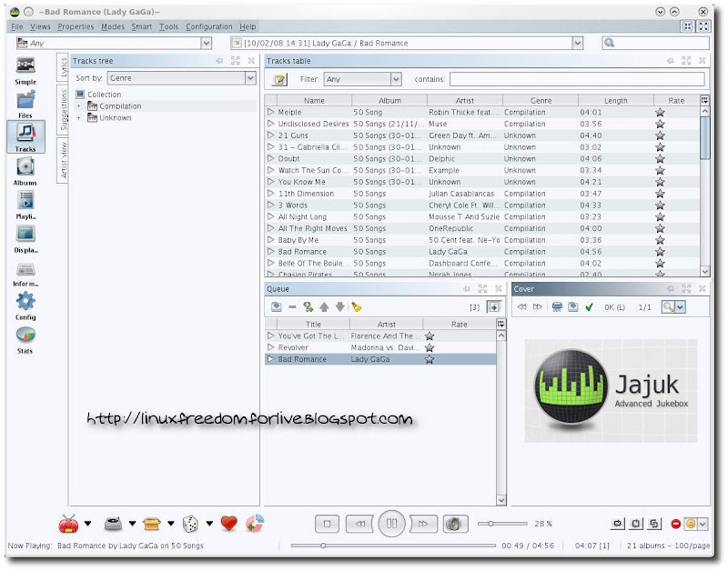
Task: Click the Stats icon in sidebar
Action: (x=25, y=337)
